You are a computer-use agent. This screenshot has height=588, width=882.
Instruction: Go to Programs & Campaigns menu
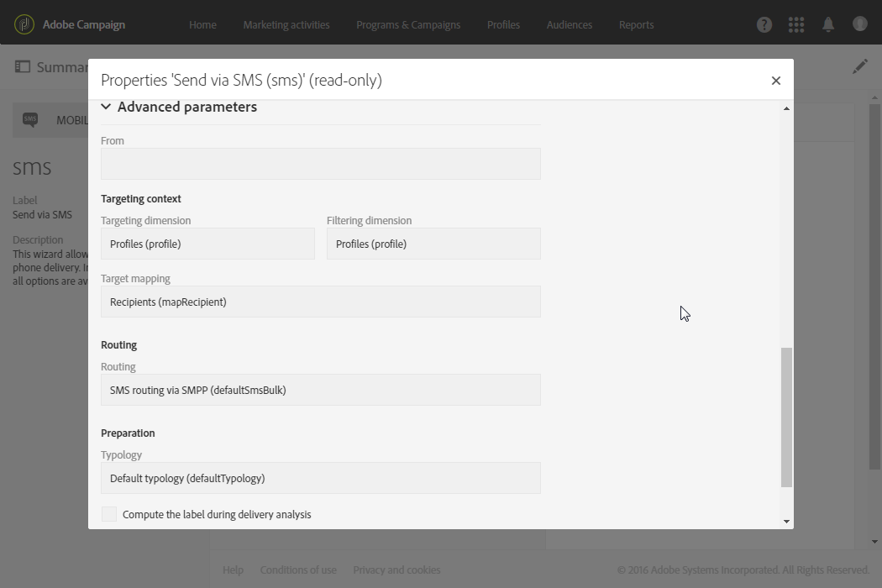408,24
